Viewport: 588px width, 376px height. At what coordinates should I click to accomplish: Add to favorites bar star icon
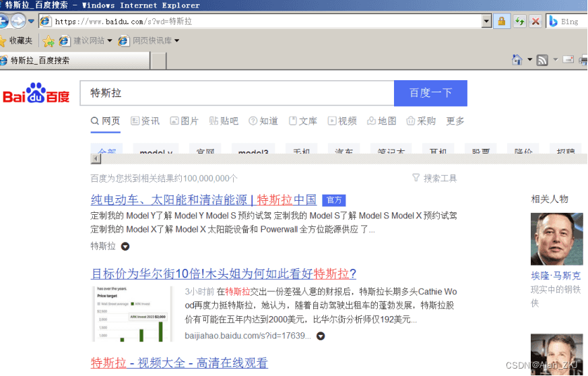[48, 40]
